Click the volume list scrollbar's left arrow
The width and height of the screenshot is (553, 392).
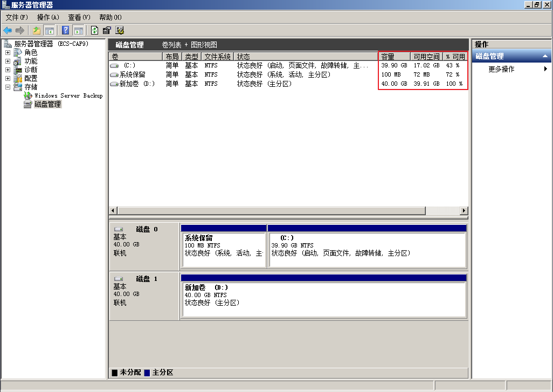(113, 210)
